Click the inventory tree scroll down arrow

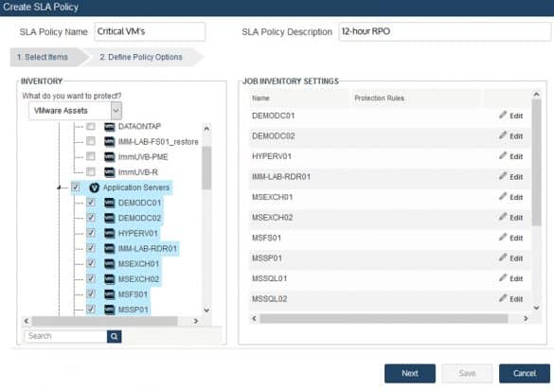207,311
